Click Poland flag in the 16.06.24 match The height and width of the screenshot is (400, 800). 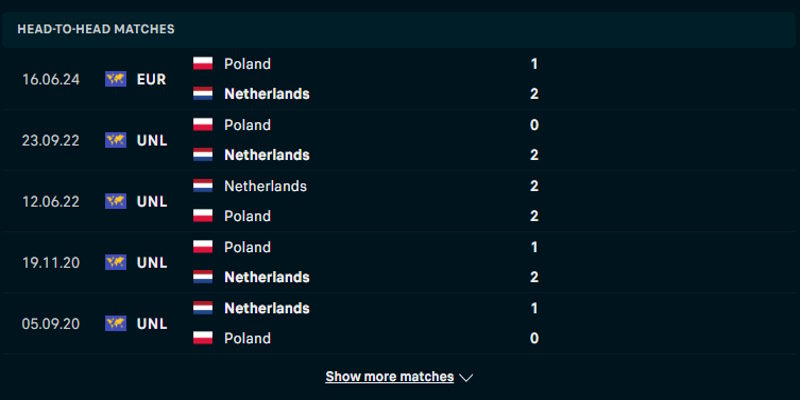click(x=203, y=64)
